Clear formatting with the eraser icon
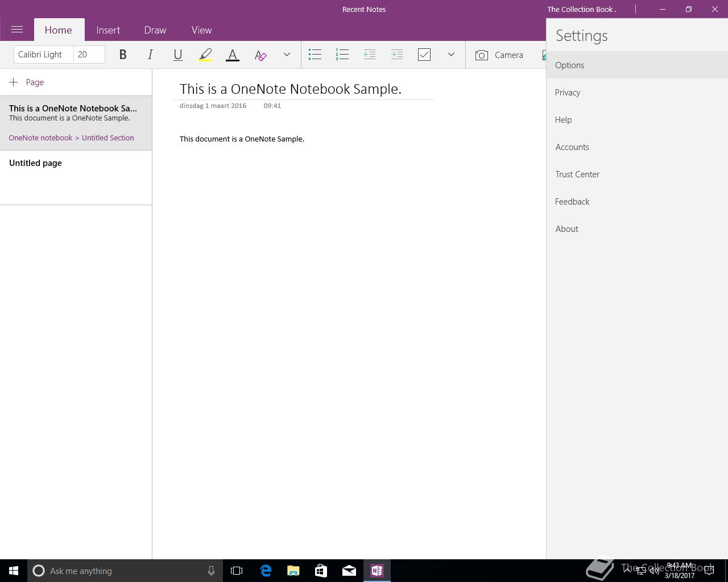The width and height of the screenshot is (728, 582). click(x=260, y=55)
